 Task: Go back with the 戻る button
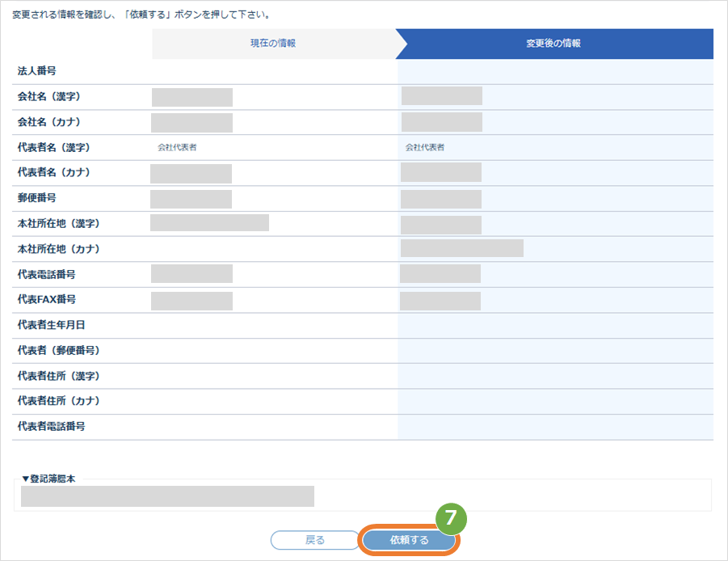tap(315, 540)
